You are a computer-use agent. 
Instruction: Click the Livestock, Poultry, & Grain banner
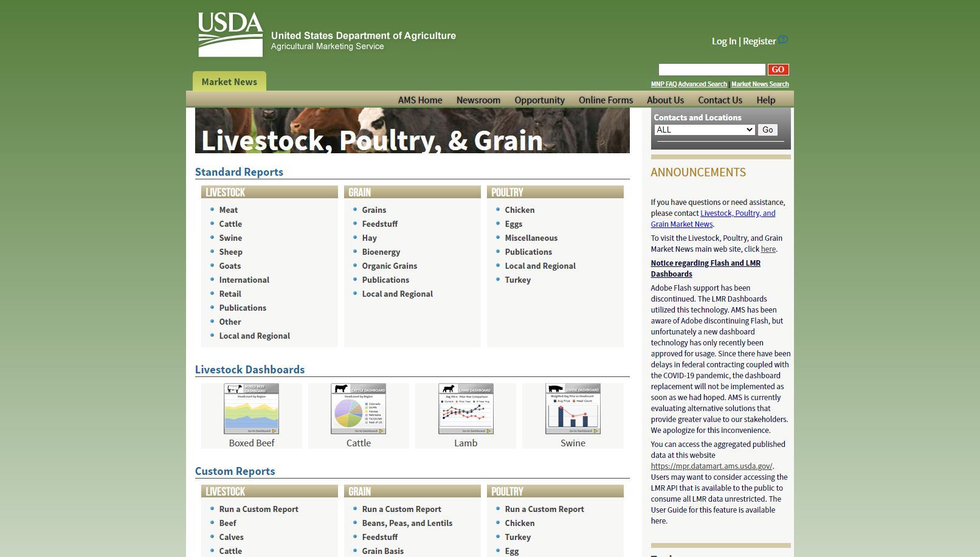(x=412, y=131)
